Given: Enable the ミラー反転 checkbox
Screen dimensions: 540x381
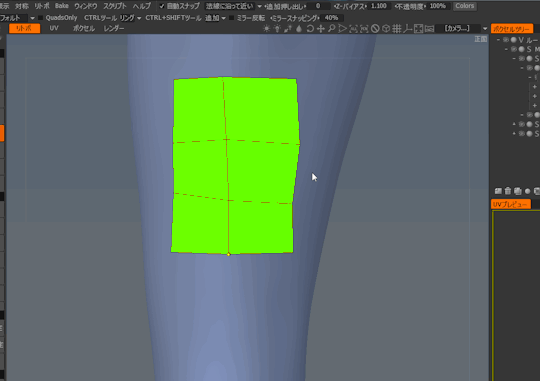Looking at the screenshot, I should (231, 18).
